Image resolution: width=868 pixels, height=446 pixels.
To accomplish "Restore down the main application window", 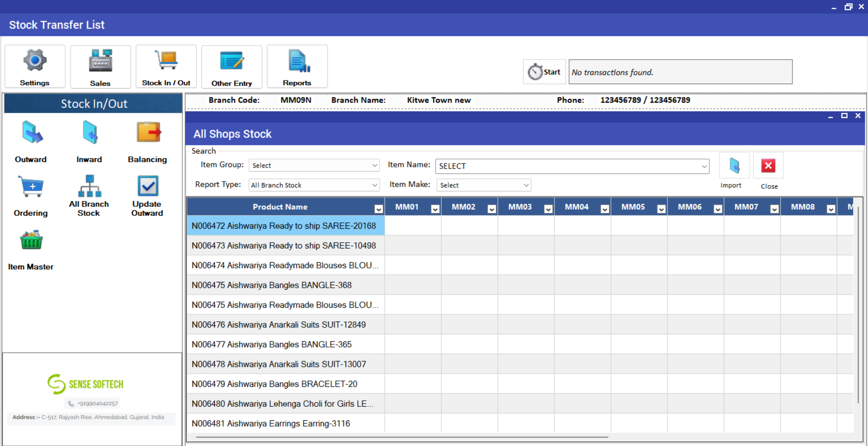I will click(848, 7).
